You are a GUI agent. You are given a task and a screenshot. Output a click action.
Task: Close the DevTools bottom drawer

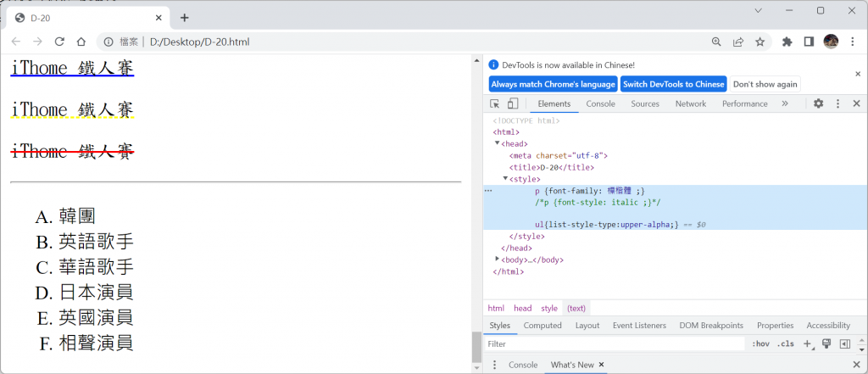pos(856,365)
